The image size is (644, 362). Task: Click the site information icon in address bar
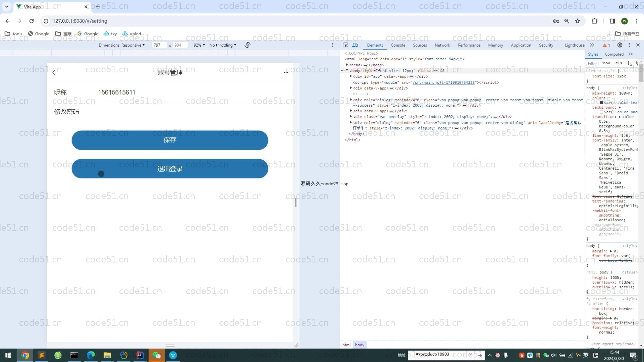point(46,21)
